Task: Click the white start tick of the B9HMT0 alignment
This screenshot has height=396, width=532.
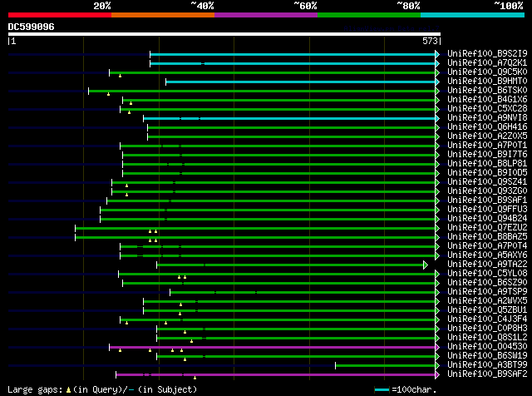Action: 166,82
